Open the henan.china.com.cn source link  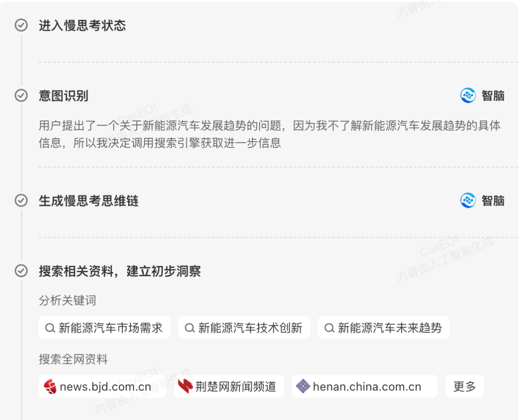pos(364,386)
